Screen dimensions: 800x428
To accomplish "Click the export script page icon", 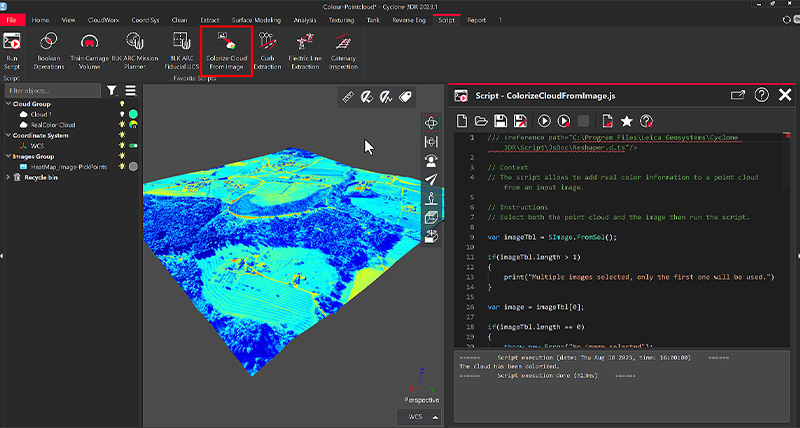I will [607, 121].
